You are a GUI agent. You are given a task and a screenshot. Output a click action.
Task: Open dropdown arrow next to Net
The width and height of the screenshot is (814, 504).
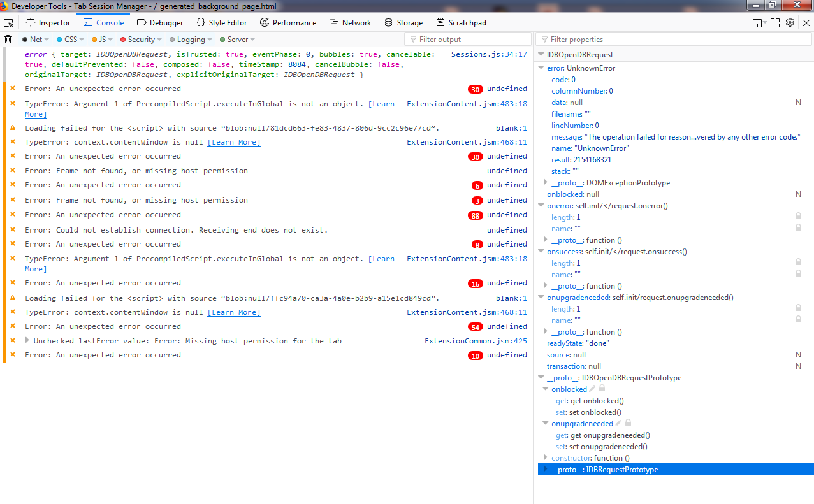(48, 40)
